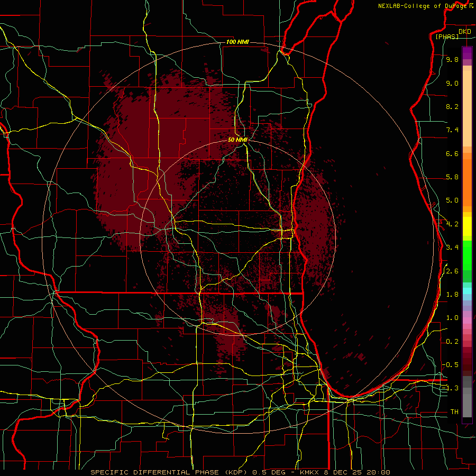
Task: Select the 100 NMI range ring label
Action: click(x=237, y=42)
